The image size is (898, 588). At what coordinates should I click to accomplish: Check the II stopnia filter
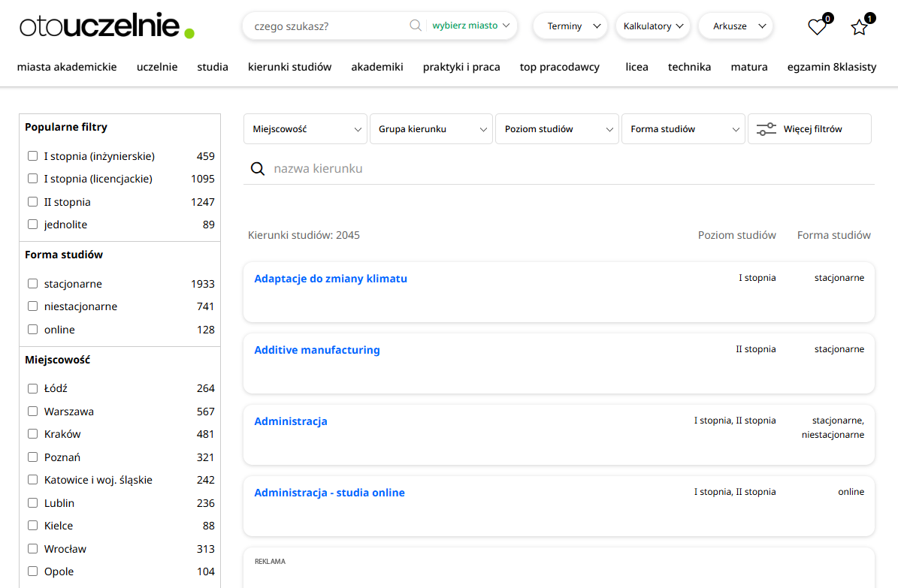point(32,202)
